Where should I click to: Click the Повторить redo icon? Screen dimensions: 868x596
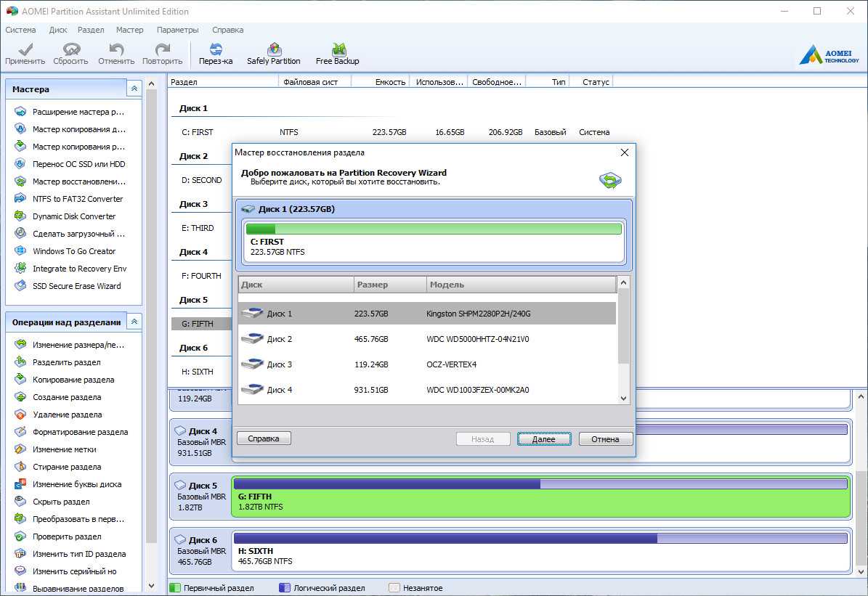tap(162, 49)
